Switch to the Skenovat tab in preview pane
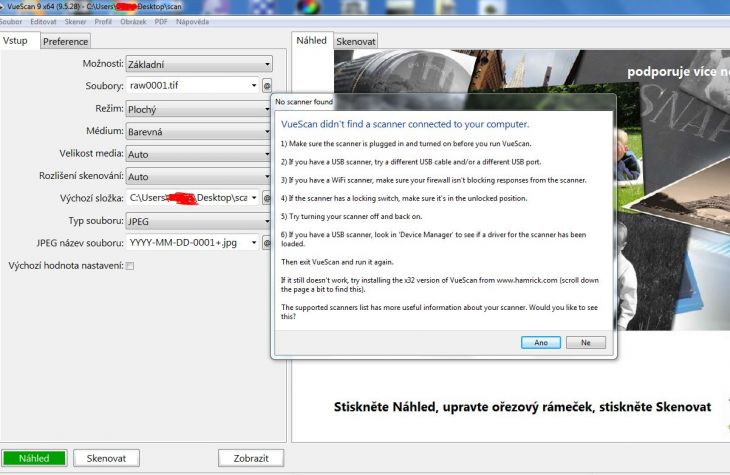This screenshot has height=475, width=730. pos(356,41)
